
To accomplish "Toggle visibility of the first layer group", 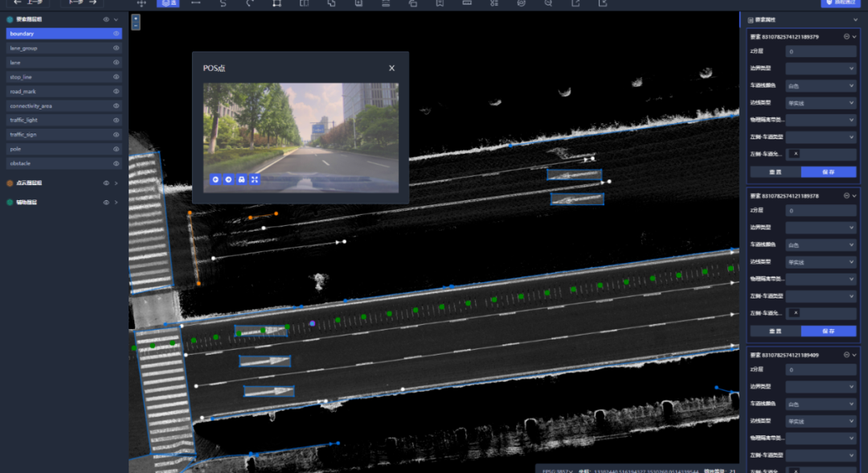I will coord(106,19).
